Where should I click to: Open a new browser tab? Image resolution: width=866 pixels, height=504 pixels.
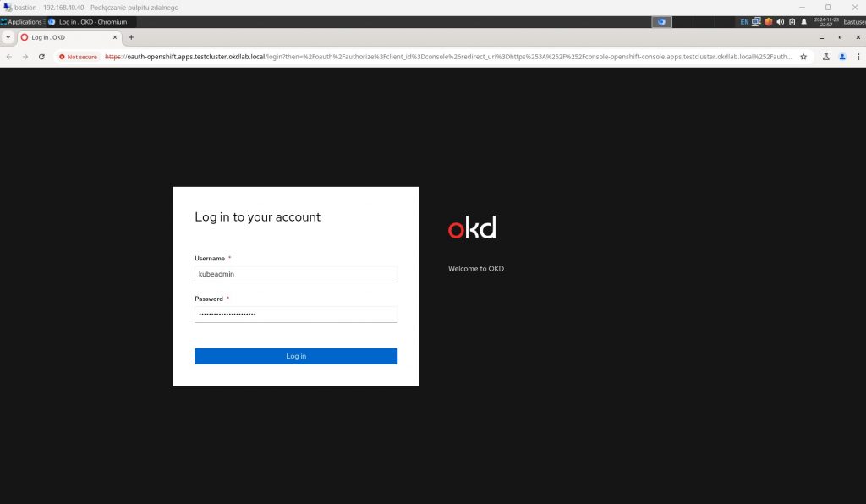click(131, 37)
